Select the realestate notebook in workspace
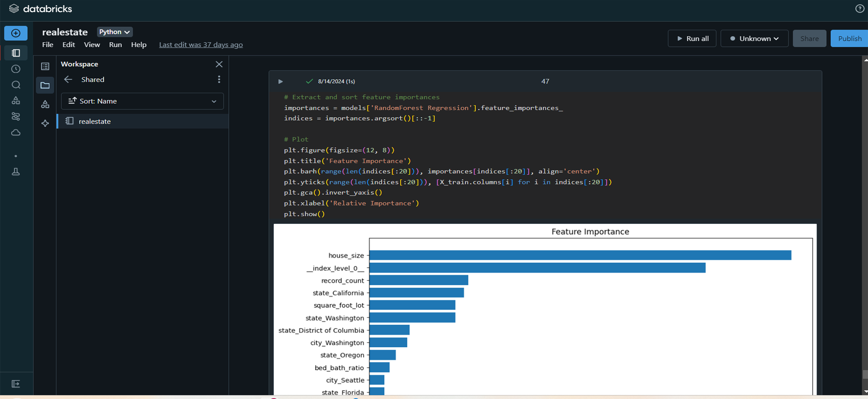868x399 pixels. coord(95,121)
